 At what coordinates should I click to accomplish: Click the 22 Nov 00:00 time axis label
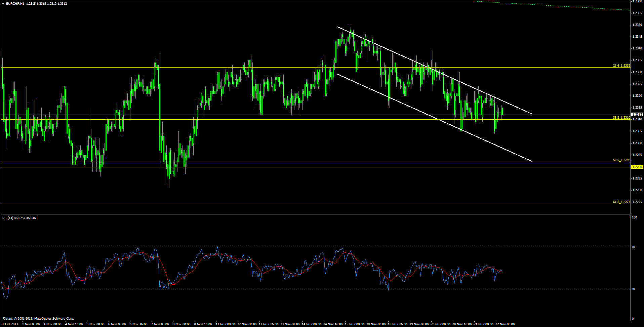click(x=505, y=324)
